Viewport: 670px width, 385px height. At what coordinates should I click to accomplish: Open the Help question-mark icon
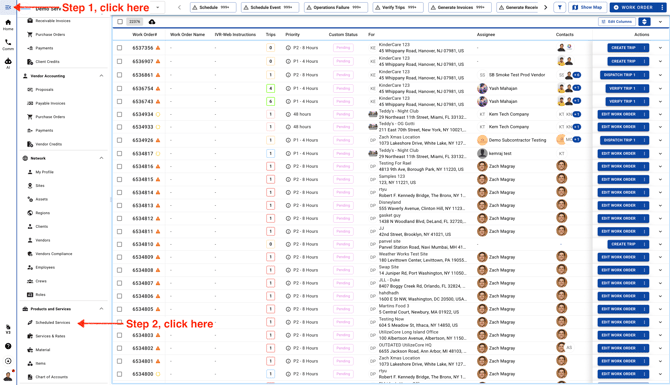(8, 346)
